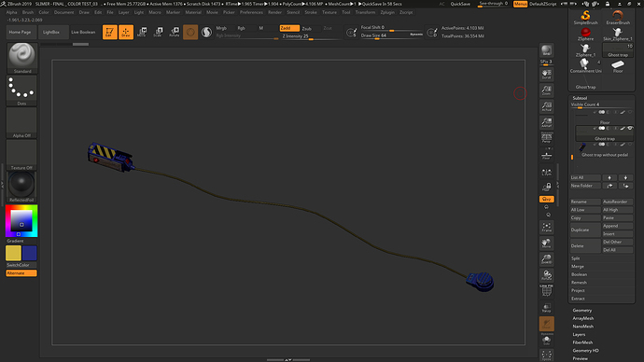The image size is (644, 362).
Task: Open the Alpha menu
Action: 11,12
